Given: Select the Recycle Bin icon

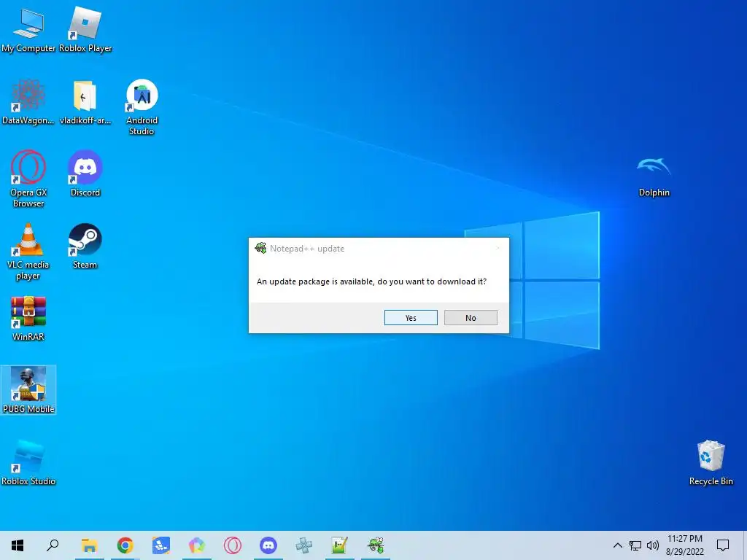Looking at the screenshot, I should (x=711, y=462).
